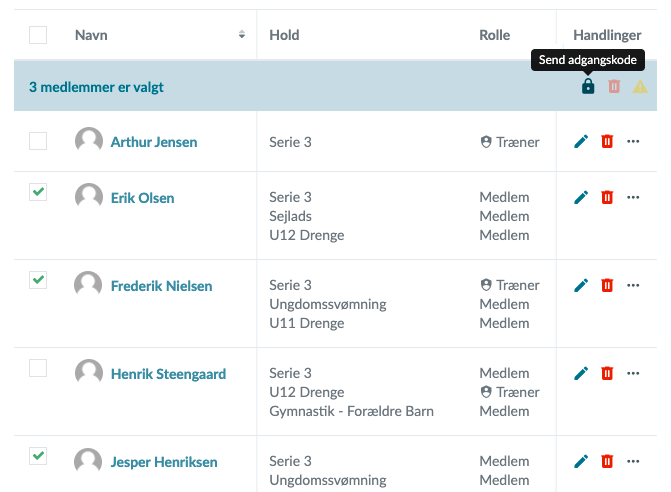The height and width of the screenshot is (492, 671).
Task: Click the bulk delete trash icon in the selection bar
Action: (x=614, y=87)
